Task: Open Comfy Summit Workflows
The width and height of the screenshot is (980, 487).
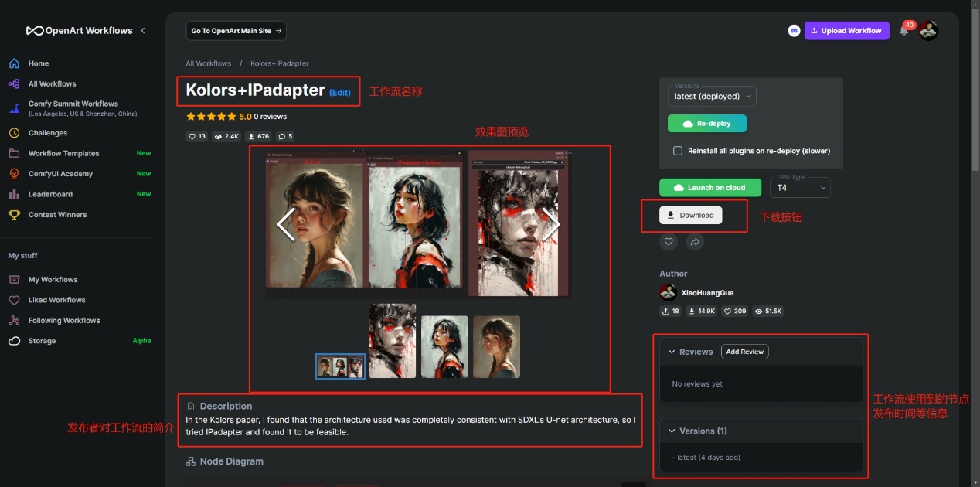Action: coord(73,104)
